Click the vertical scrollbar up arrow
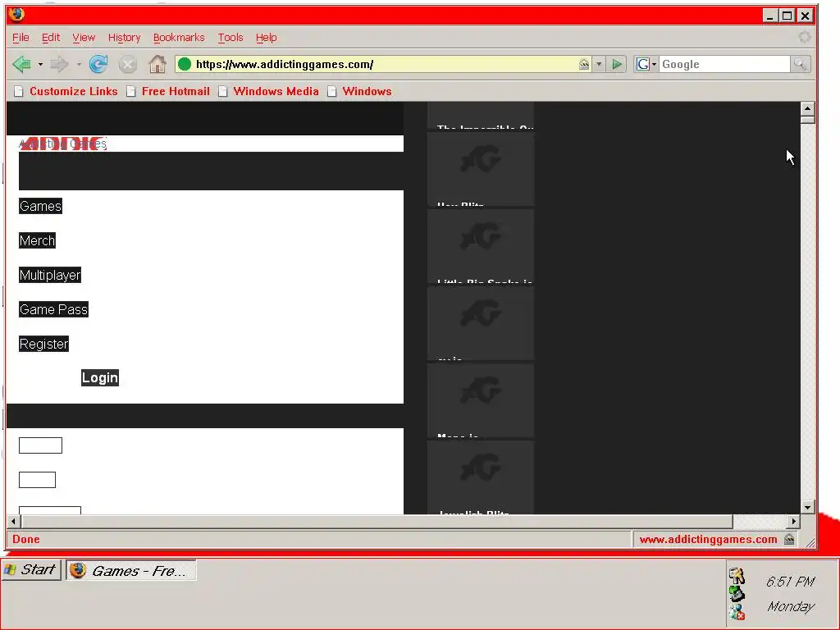This screenshot has width=840, height=630. click(x=807, y=108)
